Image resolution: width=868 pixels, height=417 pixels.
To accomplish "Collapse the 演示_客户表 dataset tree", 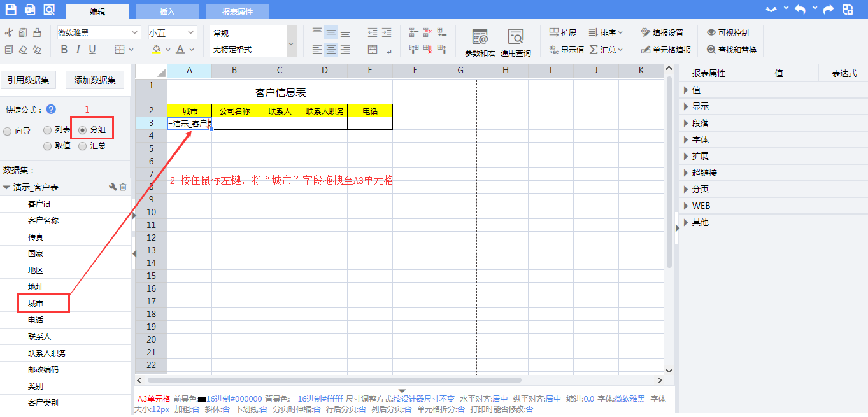I will [7, 187].
